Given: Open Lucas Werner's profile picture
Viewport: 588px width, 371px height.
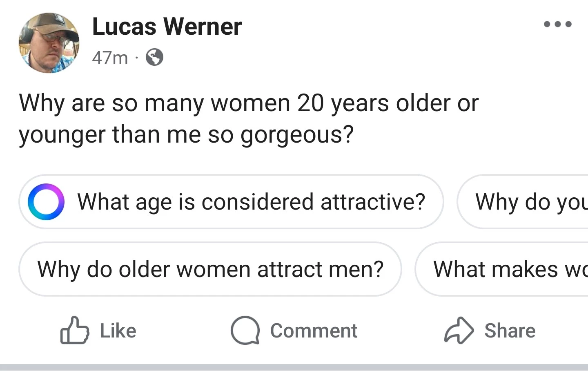Looking at the screenshot, I should (x=49, y=43).
